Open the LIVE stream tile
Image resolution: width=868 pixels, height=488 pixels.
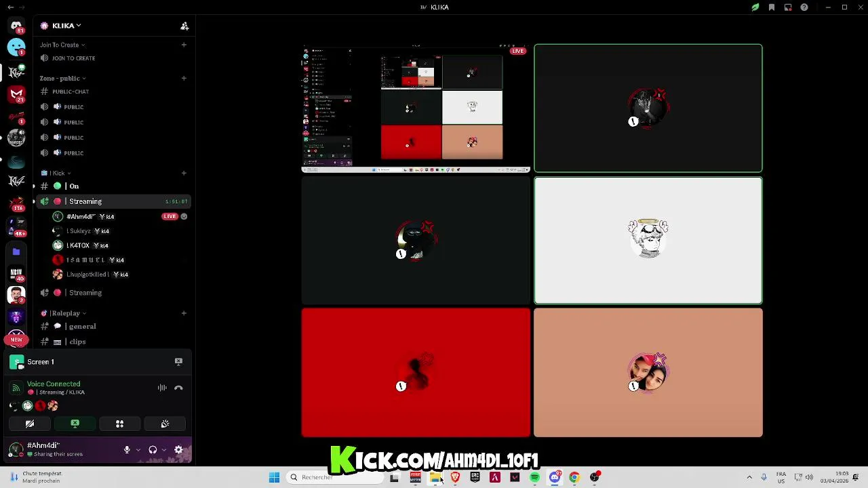(x=416, y=108)
